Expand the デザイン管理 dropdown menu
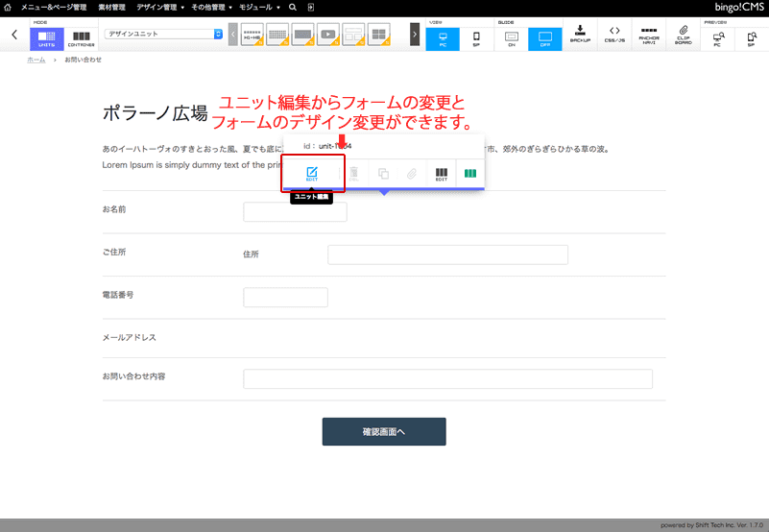 coord(160,8)
